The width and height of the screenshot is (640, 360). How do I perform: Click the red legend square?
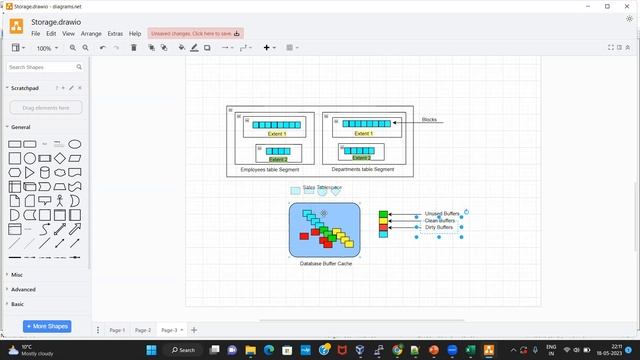[x=383, y=227]
